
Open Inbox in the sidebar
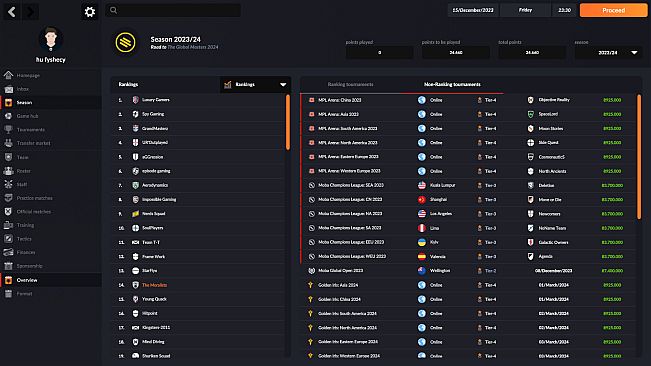coord(23,89)
